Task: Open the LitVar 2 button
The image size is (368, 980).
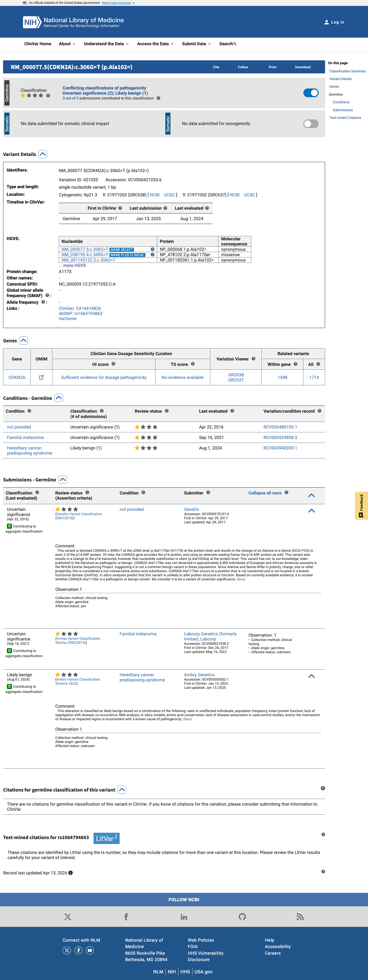Action: coord(107,838)
